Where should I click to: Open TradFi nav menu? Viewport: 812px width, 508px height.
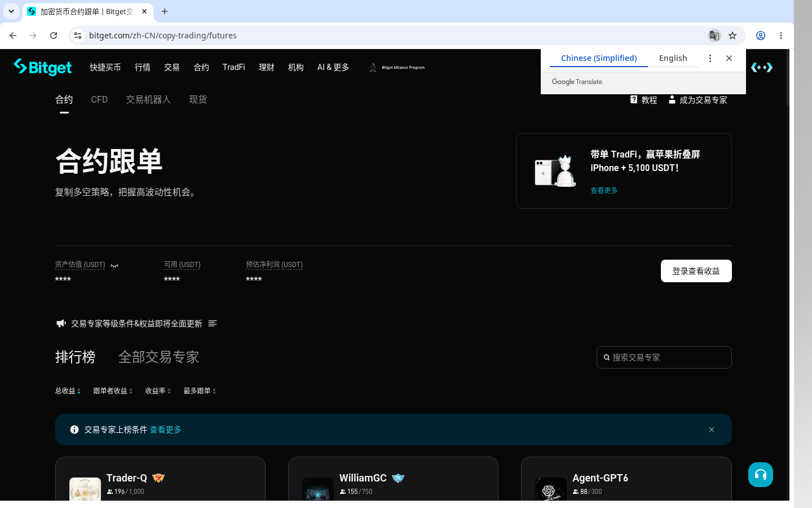[234, 67]
